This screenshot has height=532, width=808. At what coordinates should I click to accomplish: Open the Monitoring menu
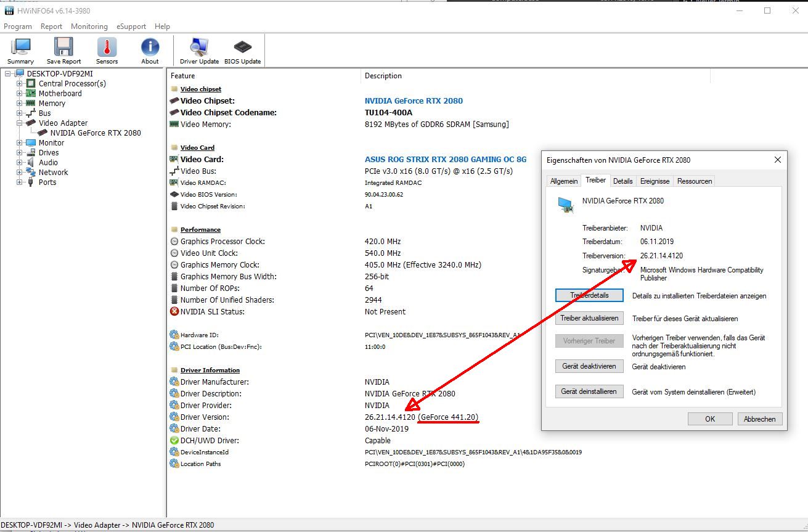(x=89, y=27)
